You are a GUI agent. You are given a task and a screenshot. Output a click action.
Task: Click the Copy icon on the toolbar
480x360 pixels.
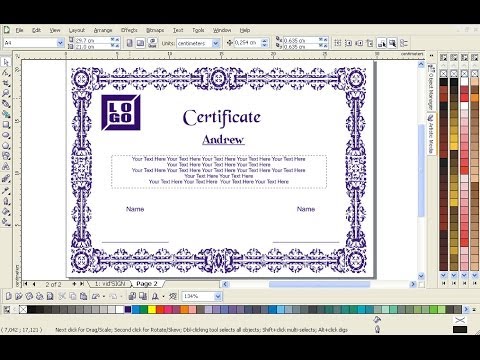73,296
